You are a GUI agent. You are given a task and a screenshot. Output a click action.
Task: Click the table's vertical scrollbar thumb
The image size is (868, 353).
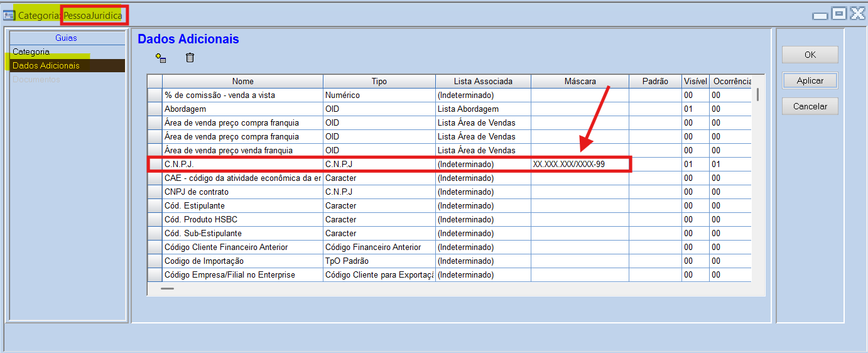pos(758,94)
